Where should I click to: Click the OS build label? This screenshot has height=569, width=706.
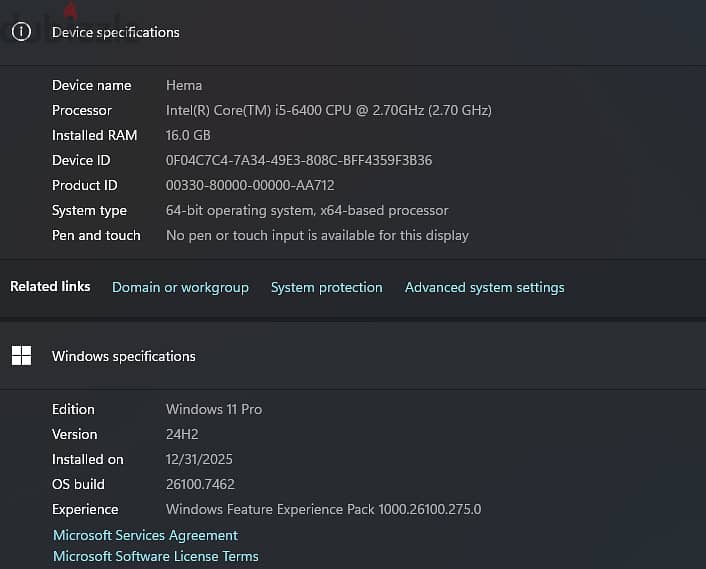click(x=78, y=484)
